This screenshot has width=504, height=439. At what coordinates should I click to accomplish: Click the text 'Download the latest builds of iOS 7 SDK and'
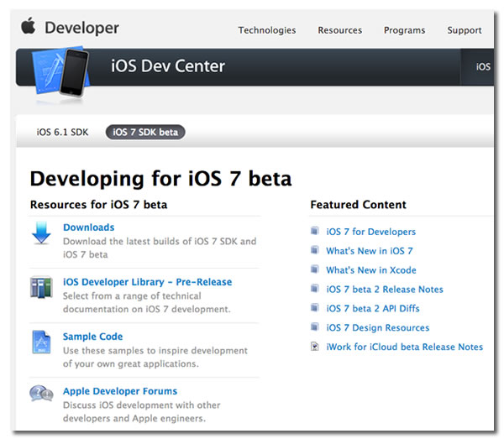[x=160, y=241]
